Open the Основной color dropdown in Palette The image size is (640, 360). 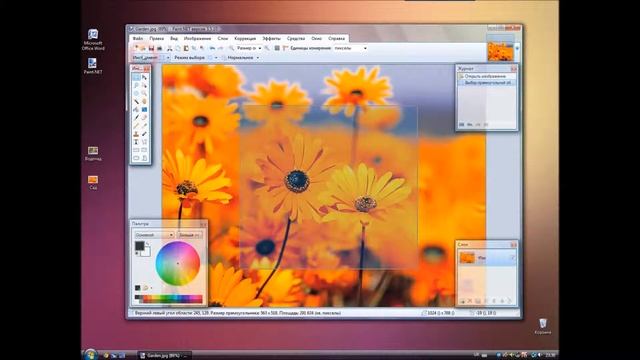coord(155,235)
